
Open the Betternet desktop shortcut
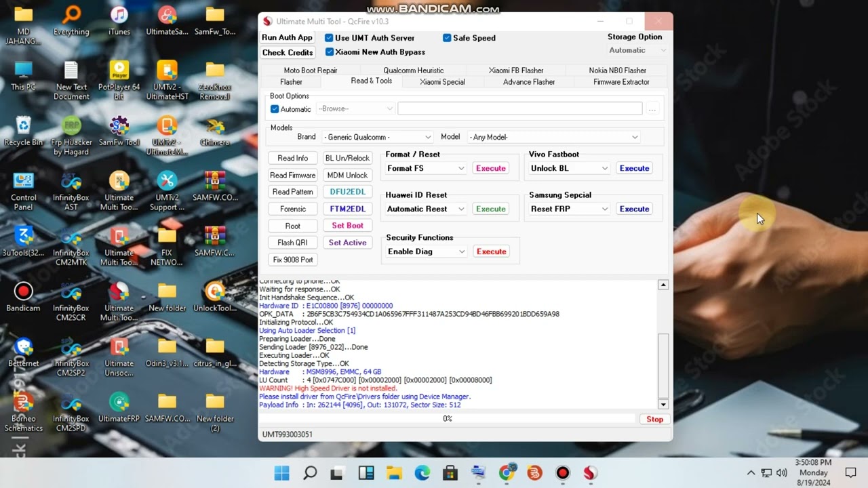pyautogui.click(x=23, y=352)
